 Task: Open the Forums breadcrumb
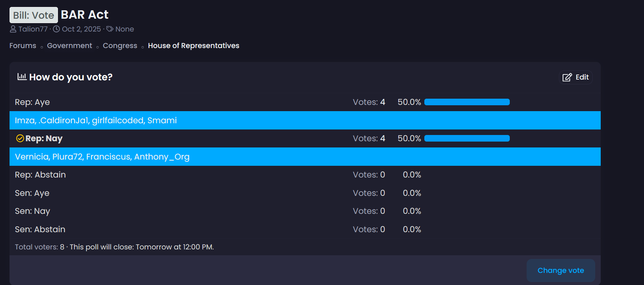[23, 45]
